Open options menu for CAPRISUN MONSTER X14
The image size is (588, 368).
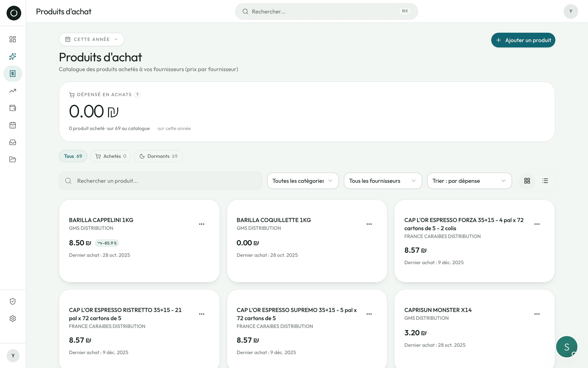coord(537,314)
